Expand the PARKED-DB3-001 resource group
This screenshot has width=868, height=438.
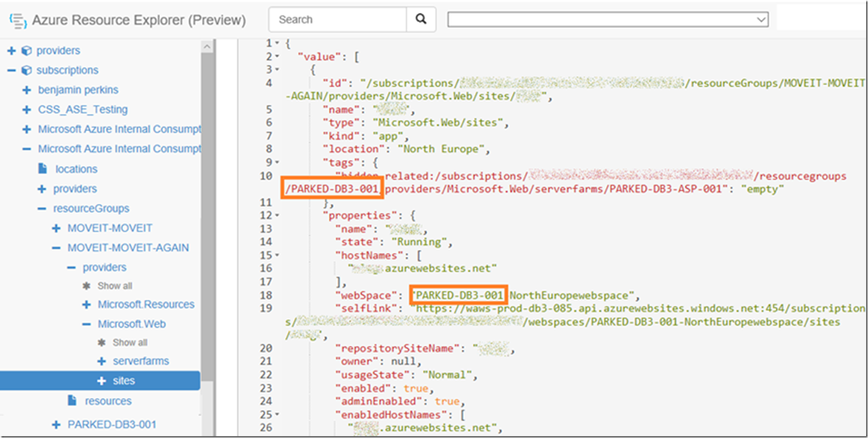(56, 425)
